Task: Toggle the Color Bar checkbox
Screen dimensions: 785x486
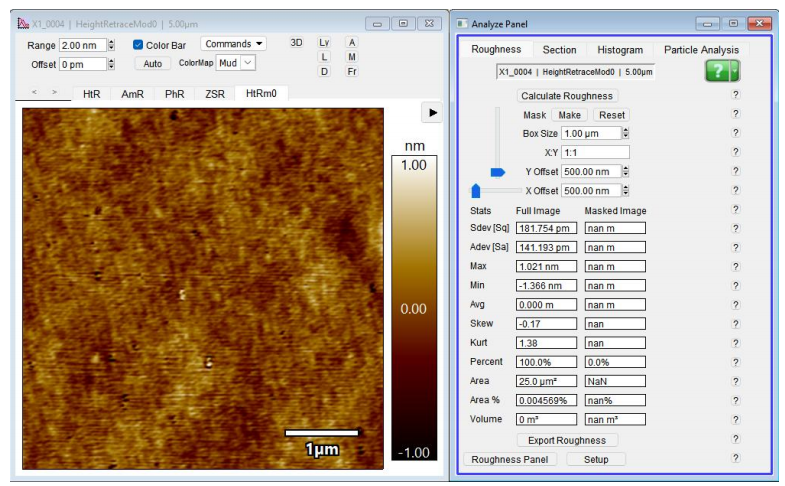Action: pyautogui.click(x=138, y=45)
